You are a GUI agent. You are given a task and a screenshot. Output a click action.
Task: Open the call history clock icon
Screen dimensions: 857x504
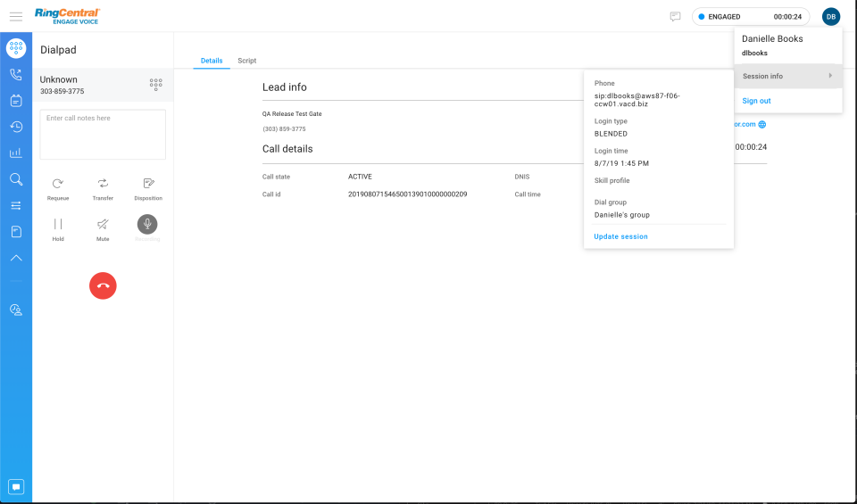[x=16, y=127]
